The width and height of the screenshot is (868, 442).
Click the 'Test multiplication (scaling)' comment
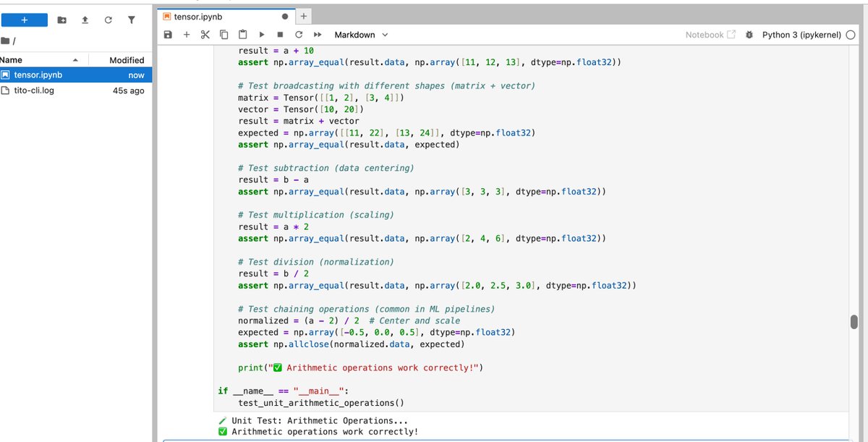(x=318, y=215)
